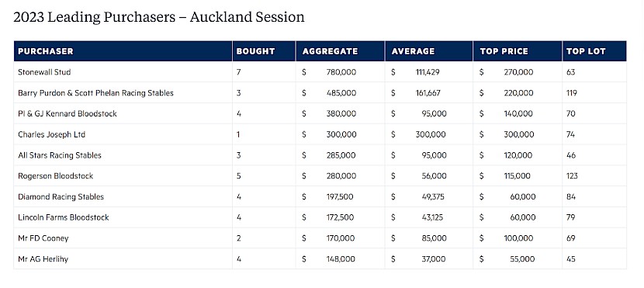Select the Mr AG Herlihy entry
The height and width of the screenshot is (288, 644).
click(x=43, y=259)
